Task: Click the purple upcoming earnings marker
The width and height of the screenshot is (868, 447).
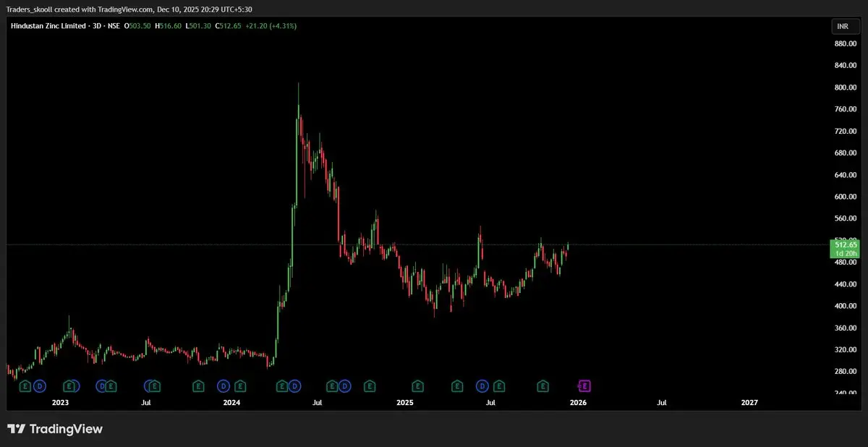Action: click(584, 386)
